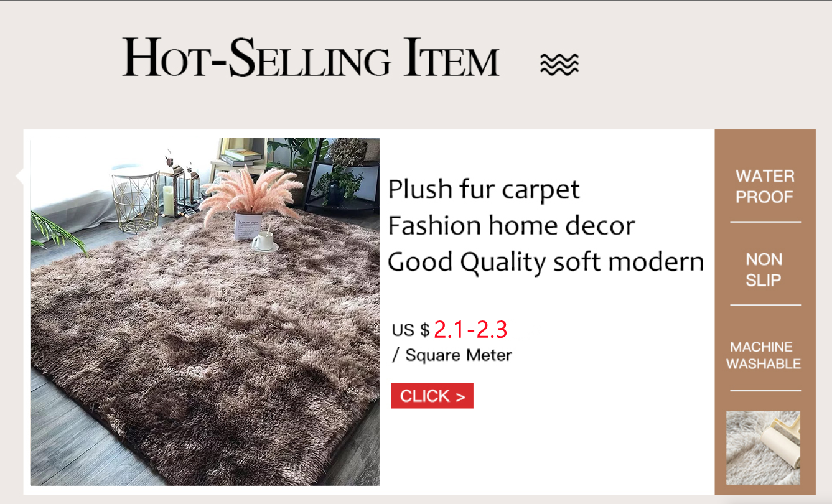Click the red CLICK > button
832x504 pixels.
(x=432, y=396)
